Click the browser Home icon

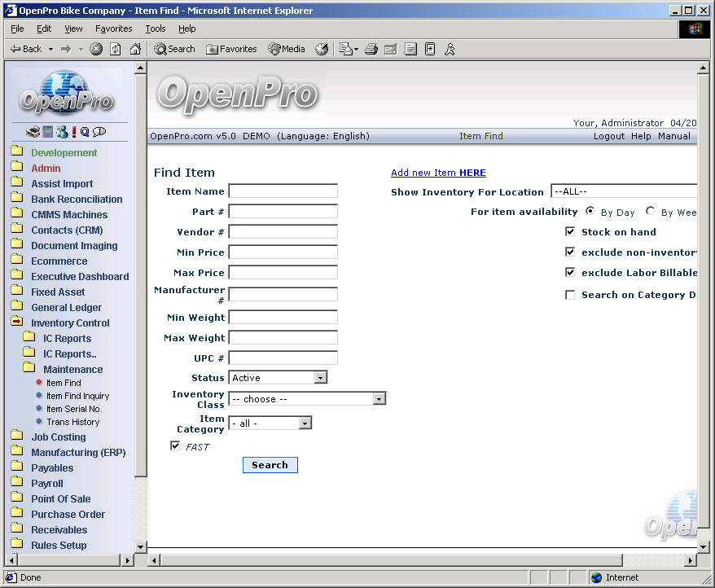point(135,49)
